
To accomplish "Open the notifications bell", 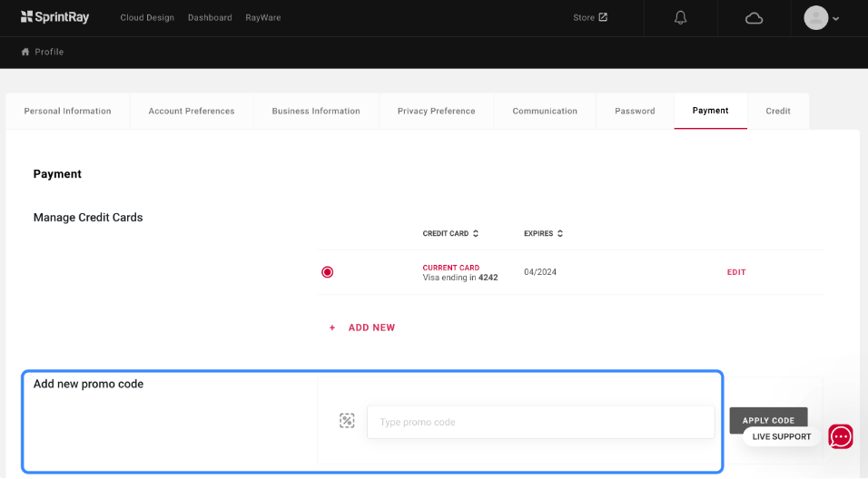I will (x=680, y=18).
